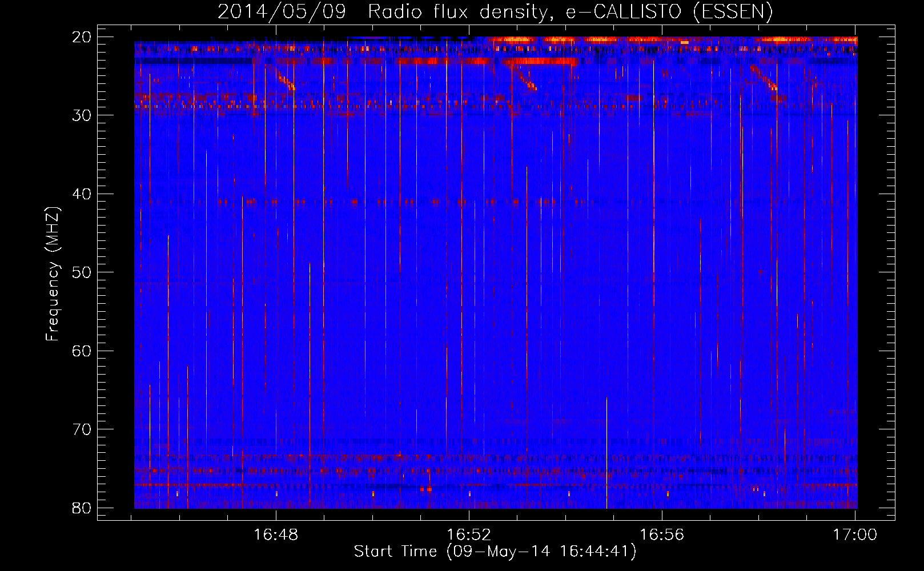The height and width of the screenshot is (571, 924).
Task: Click the '17:00' time tick label
Action: point(855,534)
